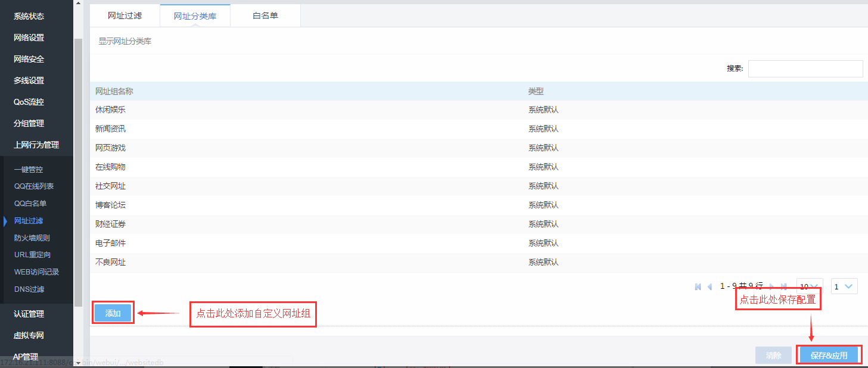
Task: Open QQ在线列表 in the sidebar
Action: pos(34,186)
